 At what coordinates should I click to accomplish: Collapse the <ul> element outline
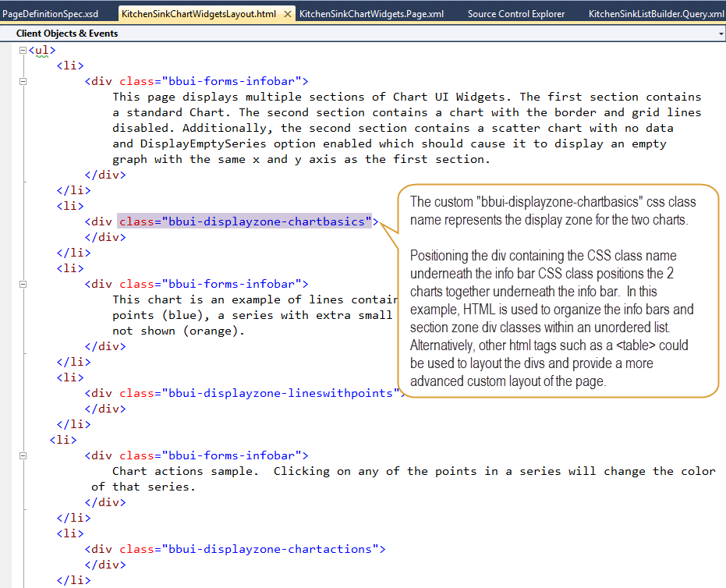(23, 50)
